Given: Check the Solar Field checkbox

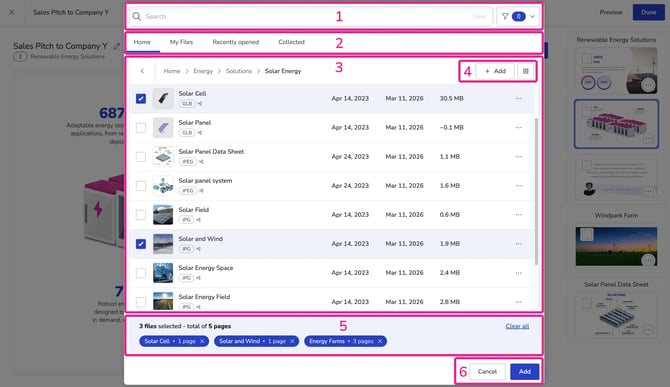Looking at the screenshot, I should [141, 215].
